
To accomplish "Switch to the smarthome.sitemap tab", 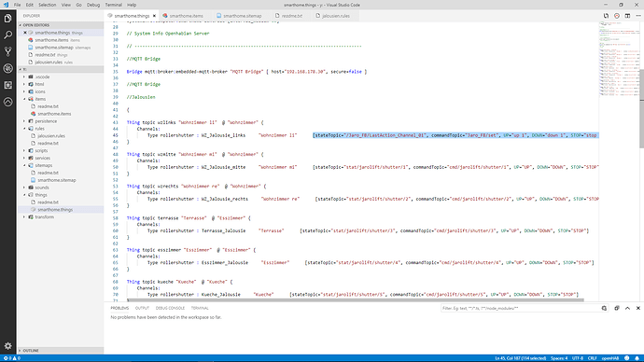I will (243, 16).
